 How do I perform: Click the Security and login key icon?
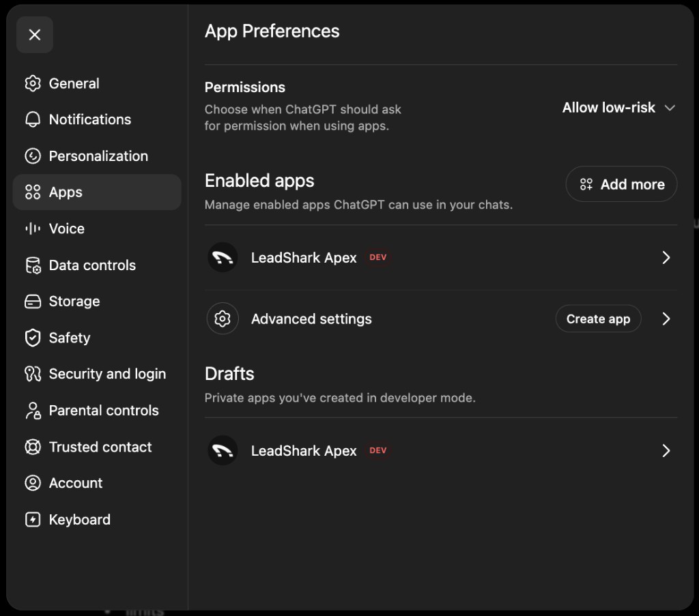[x=33, y=374]
